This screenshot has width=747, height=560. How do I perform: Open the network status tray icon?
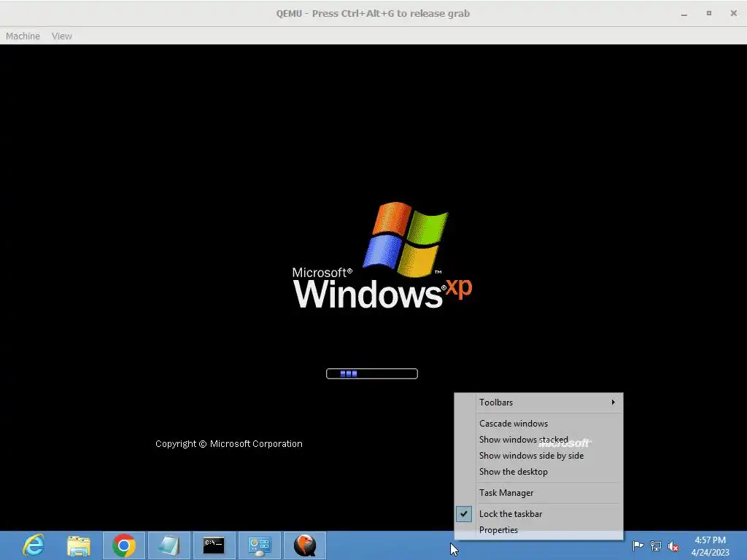click(656, 546)
